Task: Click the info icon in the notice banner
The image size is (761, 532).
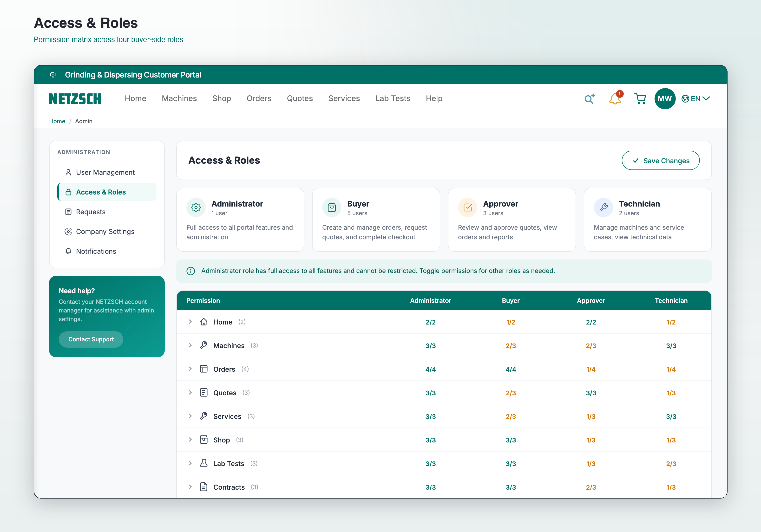Action: pos(190,271)
